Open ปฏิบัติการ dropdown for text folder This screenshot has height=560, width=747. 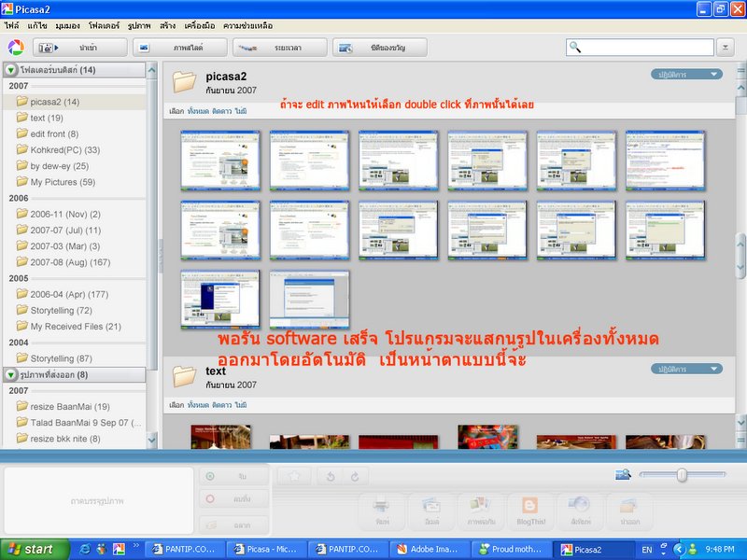[x=686, y=369]
